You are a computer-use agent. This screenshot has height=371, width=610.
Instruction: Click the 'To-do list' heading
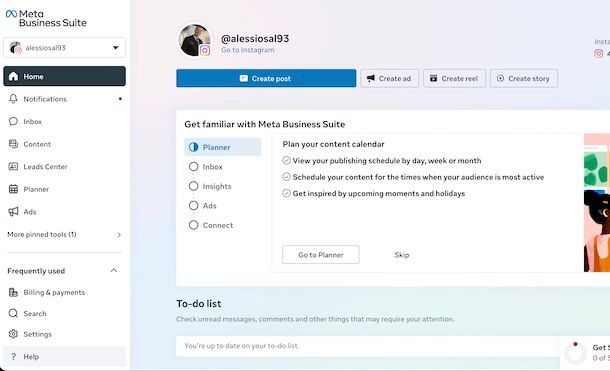click(199, 303)
